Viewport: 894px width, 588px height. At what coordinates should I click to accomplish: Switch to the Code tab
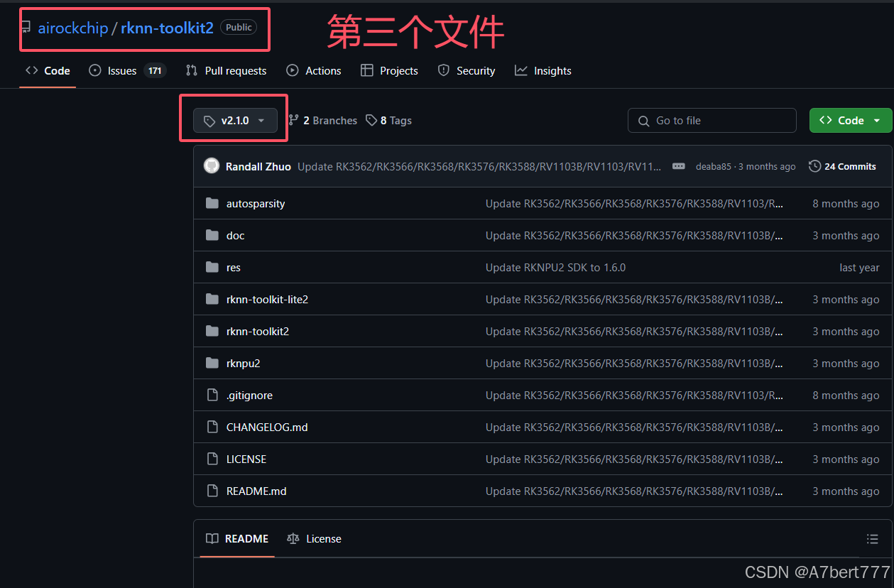[x=48, y=70]
